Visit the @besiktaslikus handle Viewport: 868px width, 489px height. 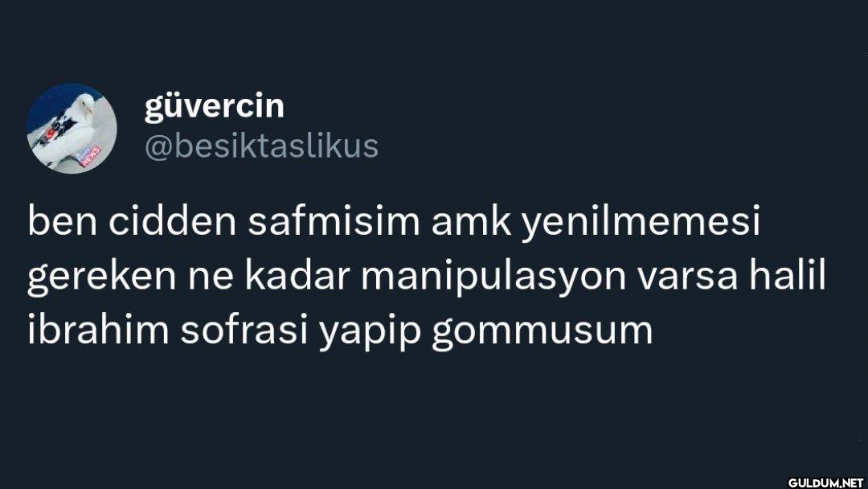pyautogui.click(x=261, y=146)
